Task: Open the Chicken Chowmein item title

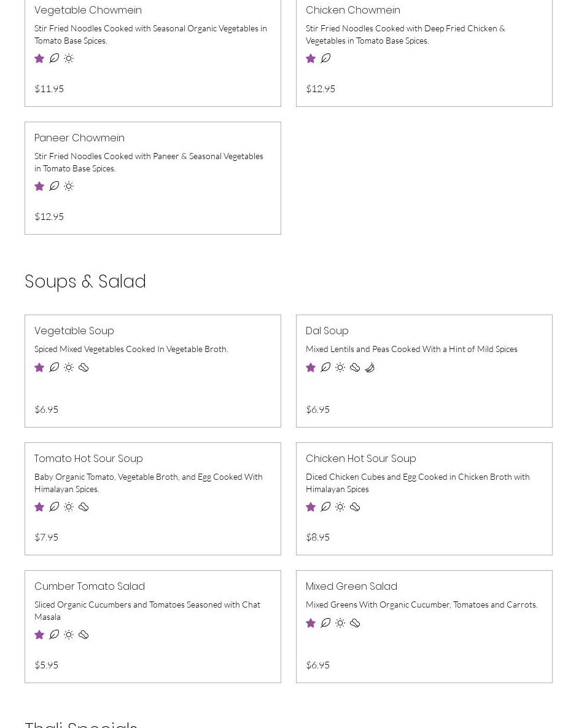Action: click(x=352, y=10)
